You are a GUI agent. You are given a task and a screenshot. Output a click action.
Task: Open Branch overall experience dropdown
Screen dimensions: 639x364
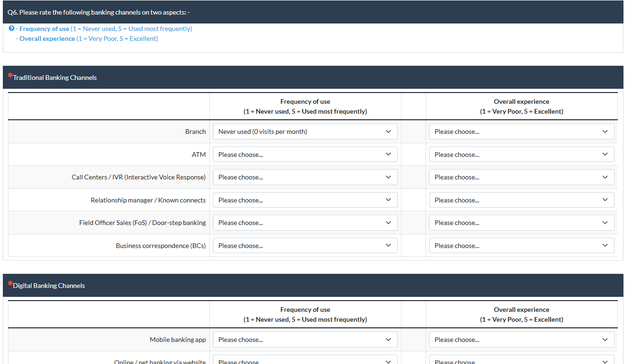tap(521, 132)
